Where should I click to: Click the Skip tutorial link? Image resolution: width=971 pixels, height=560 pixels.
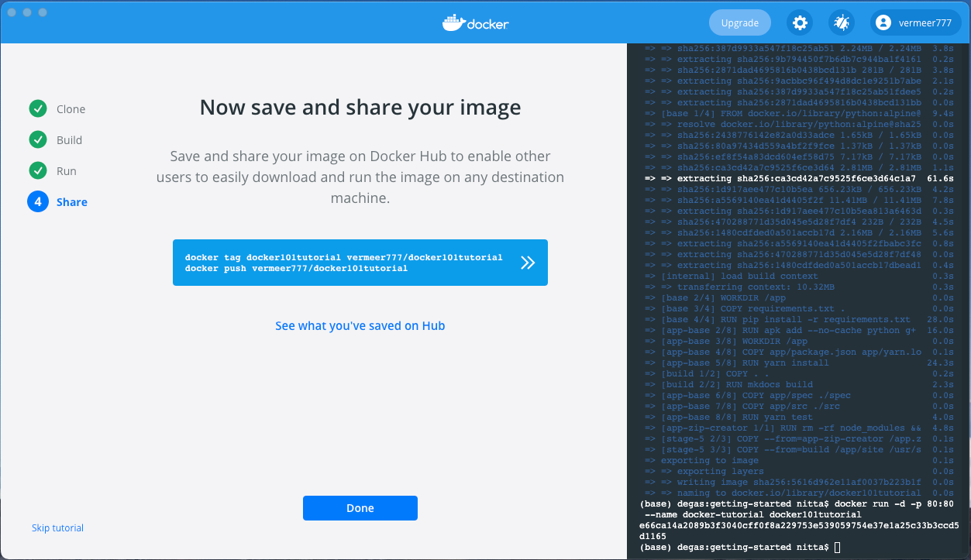point(57,528)
